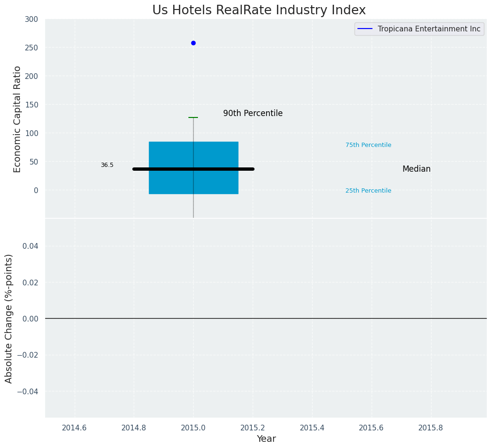Click the Tropicana Entertainment Inc legend entry
Image resolution: width=492 pixels, height=448 pixels.
pyautogui.click(x=419, y=29)
